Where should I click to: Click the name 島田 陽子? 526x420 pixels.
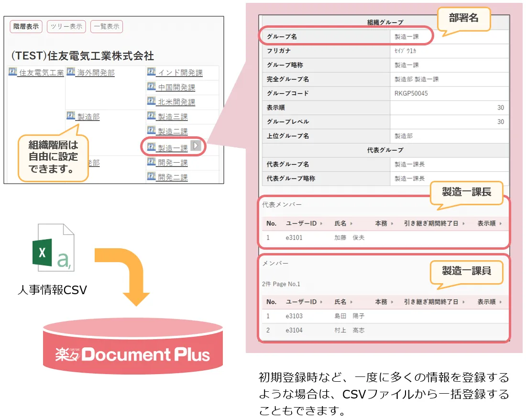click(349, 316)
